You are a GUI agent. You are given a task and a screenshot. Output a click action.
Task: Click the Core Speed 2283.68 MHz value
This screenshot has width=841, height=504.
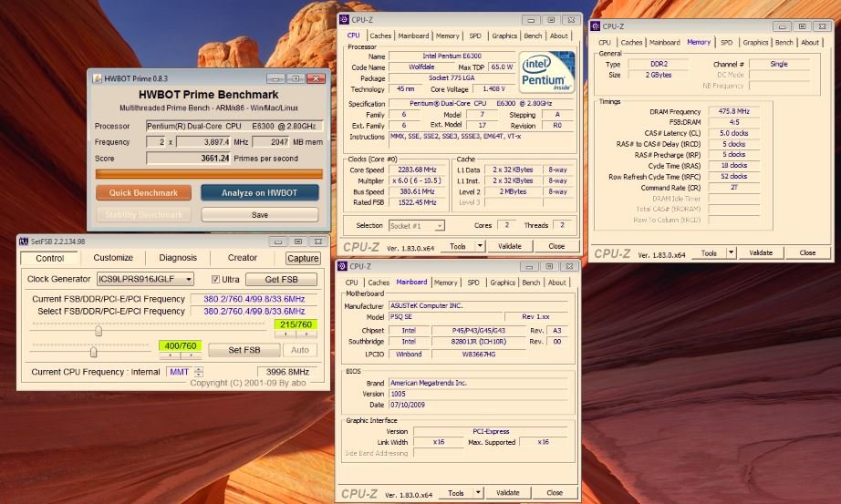(416, 170)
